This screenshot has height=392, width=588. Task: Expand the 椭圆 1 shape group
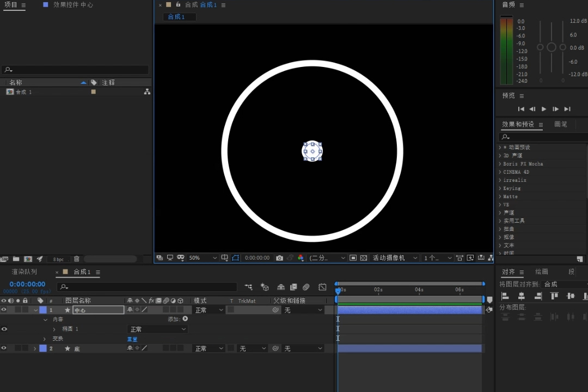(54, 329)
